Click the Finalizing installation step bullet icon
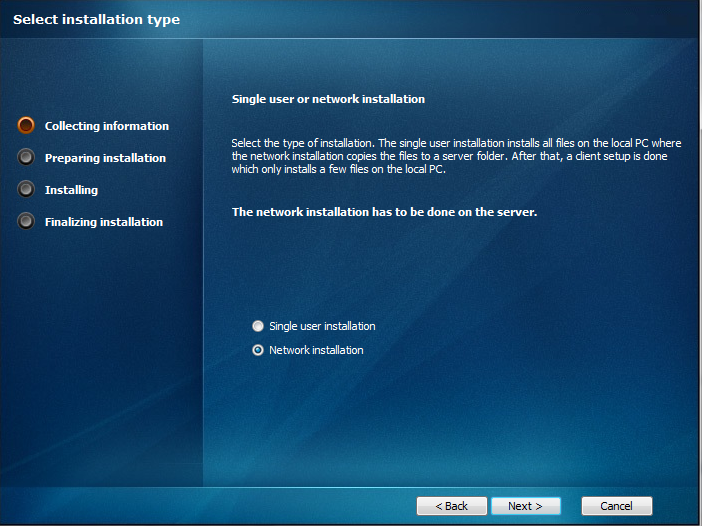702x526 pixels. point(26,221)
